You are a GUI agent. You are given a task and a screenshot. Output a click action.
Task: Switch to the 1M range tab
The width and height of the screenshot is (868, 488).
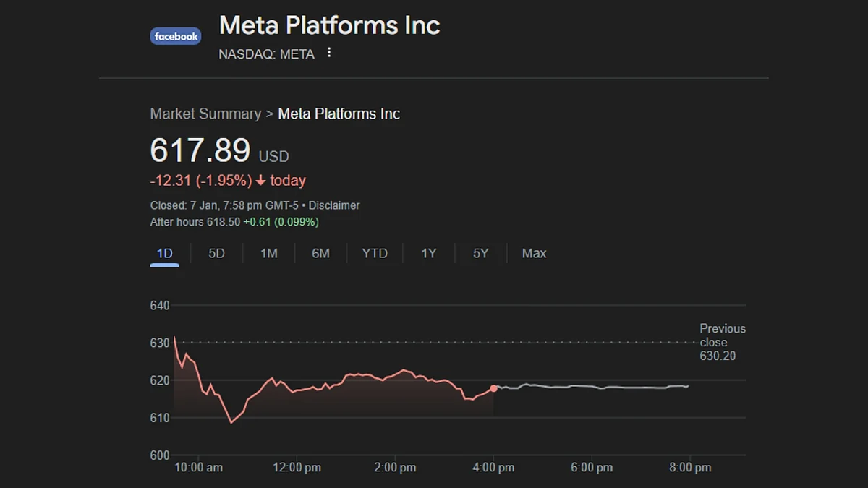[x=268, y=254]
